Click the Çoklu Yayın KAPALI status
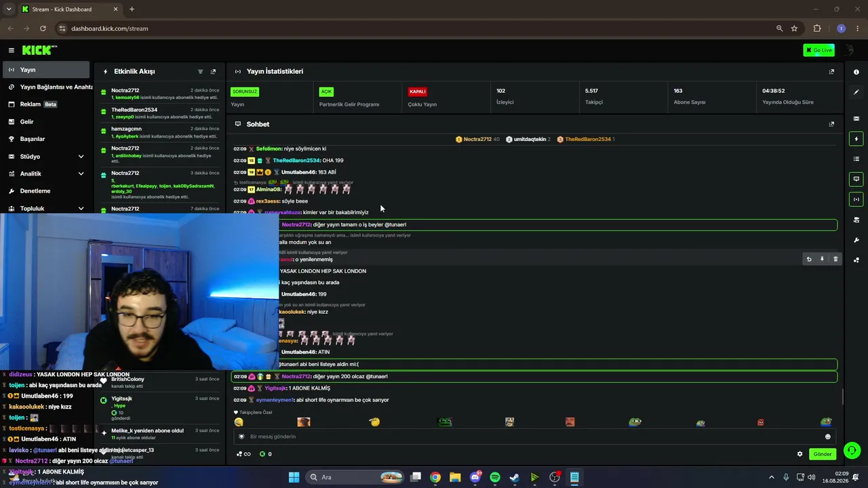Screen dimensions: 868x488 point(417,91)
